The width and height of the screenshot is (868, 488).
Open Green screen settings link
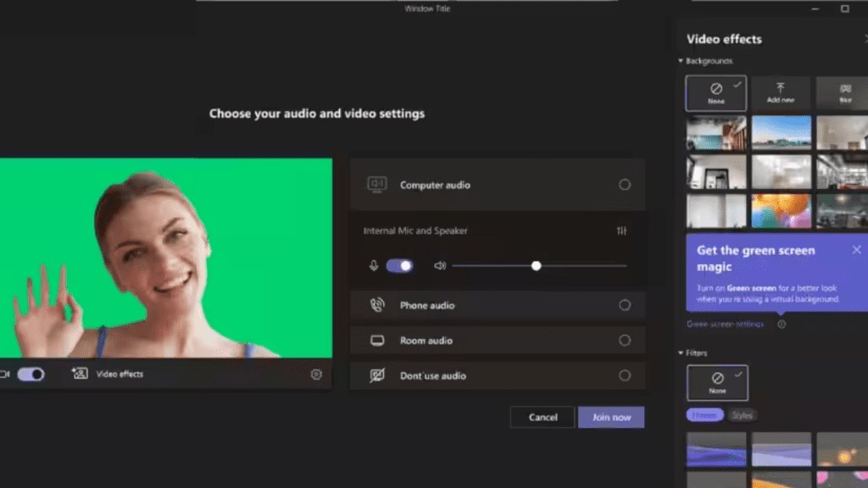[x=726, y=324]
